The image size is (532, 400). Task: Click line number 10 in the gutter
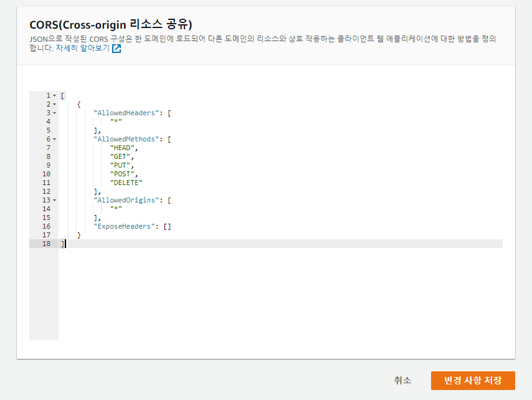(x=46, y=174)
